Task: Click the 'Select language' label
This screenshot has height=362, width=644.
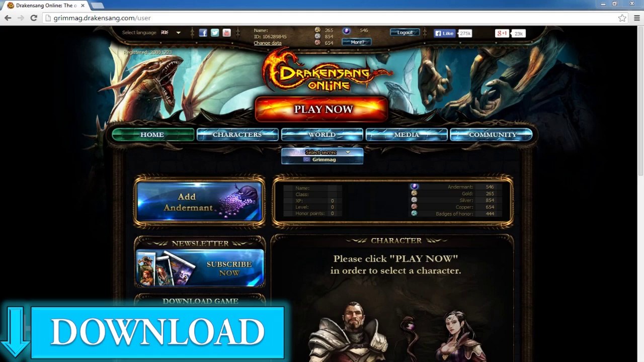Action: pos(139,33)
